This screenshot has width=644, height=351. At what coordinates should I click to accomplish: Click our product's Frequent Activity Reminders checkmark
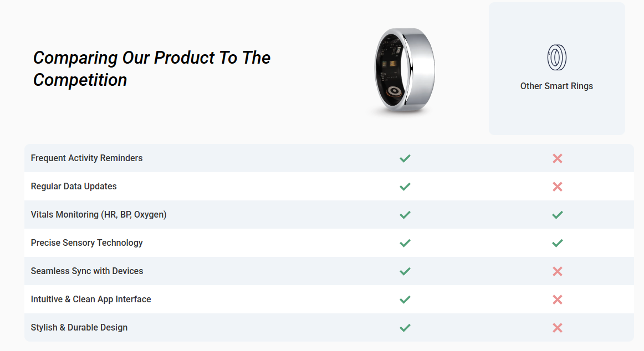(405, 158)
